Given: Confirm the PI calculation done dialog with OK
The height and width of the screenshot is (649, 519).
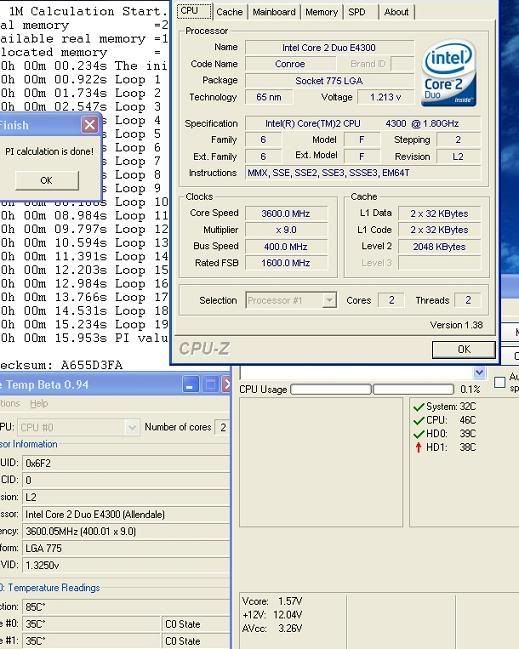Looking at the screenshot, I should point(46,180).
